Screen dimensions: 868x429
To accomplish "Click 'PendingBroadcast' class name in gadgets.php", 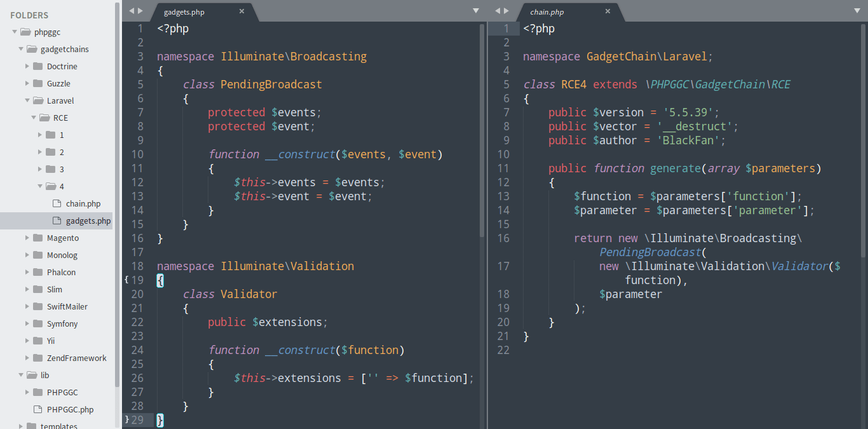I will coord(271,84).
